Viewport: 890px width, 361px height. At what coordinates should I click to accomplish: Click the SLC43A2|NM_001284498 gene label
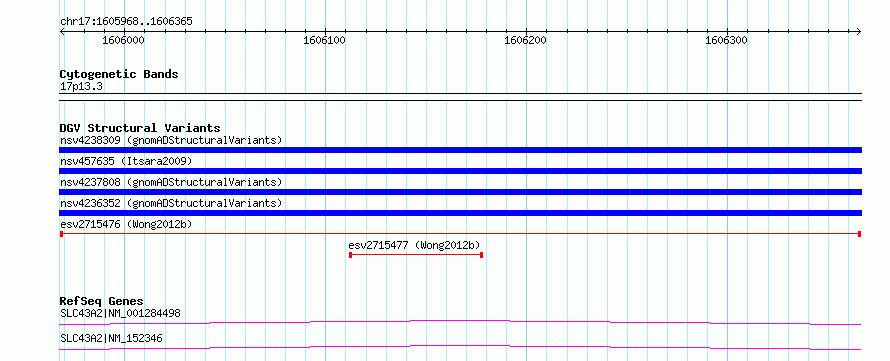click(120, 313)
